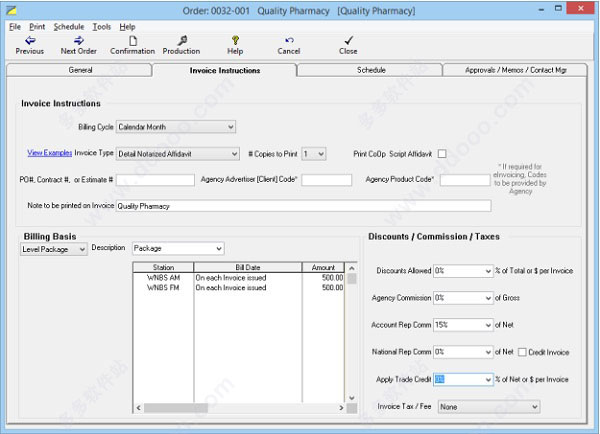Click the Bill Date column header
Image resolution: width=600 pixels, height=434 pixels.
248,268
